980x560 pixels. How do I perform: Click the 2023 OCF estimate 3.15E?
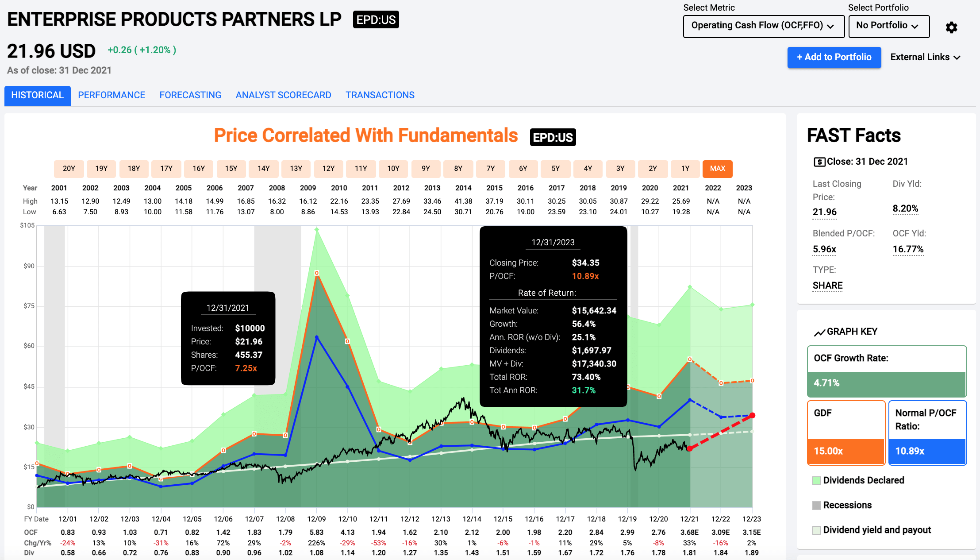coord(752,533)
